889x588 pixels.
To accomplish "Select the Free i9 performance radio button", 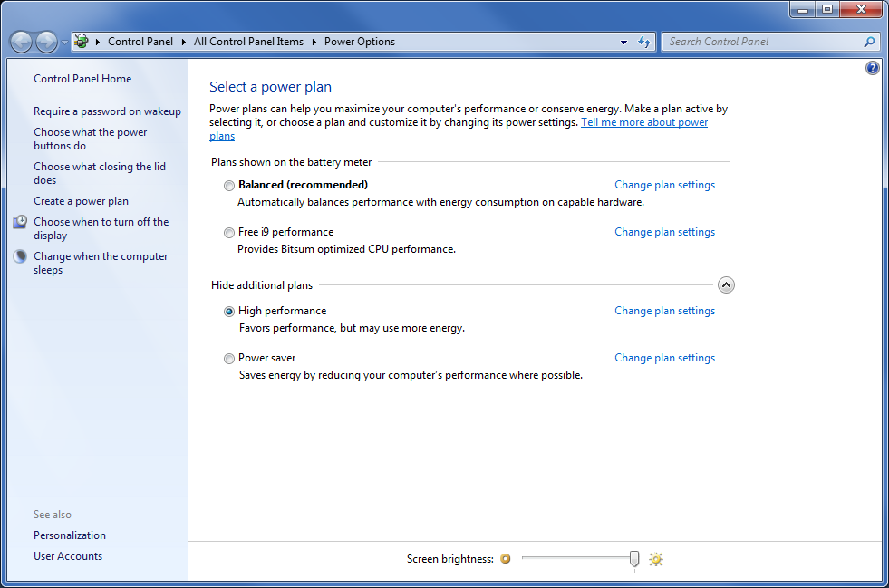I will [x=229, y=233].
